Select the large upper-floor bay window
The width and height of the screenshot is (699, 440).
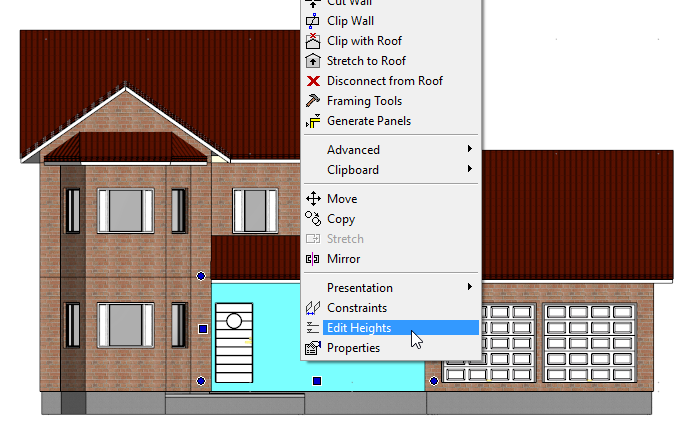point(126,210)
